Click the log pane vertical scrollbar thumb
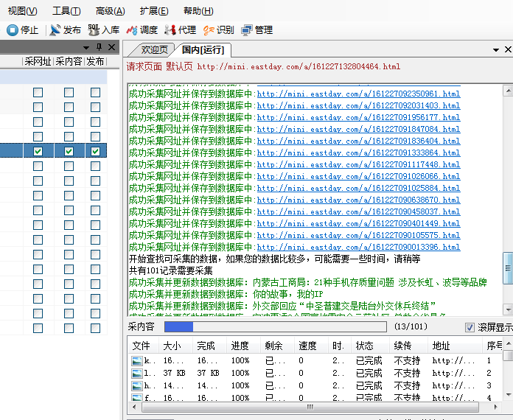Viewport: 513px width, 420px height. click(x=508, y=268)
